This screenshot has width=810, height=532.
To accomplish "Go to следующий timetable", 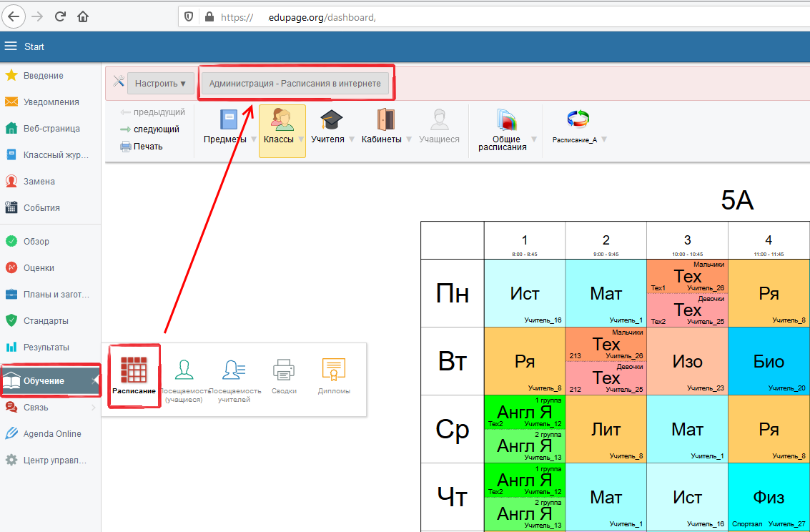I will coord(156,129).
